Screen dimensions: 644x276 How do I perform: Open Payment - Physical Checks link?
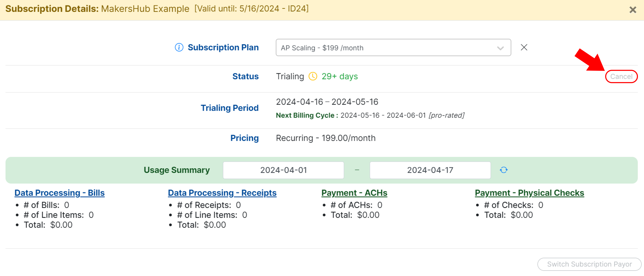[529, 193]
